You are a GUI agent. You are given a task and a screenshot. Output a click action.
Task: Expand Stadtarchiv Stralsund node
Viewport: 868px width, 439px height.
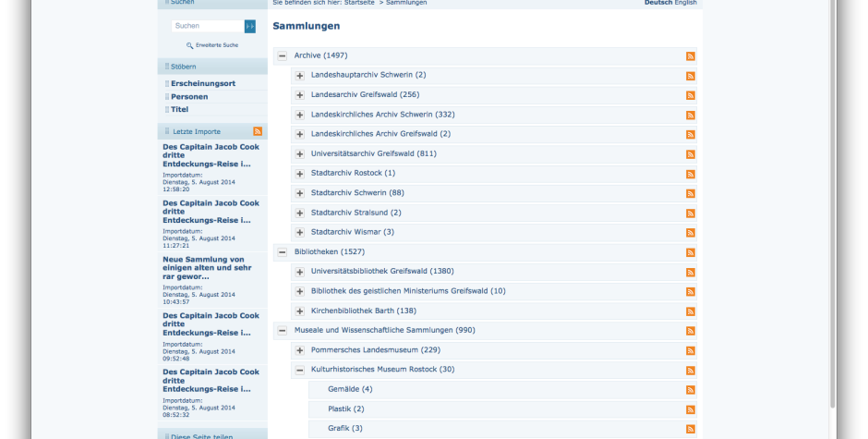[299, 213]
